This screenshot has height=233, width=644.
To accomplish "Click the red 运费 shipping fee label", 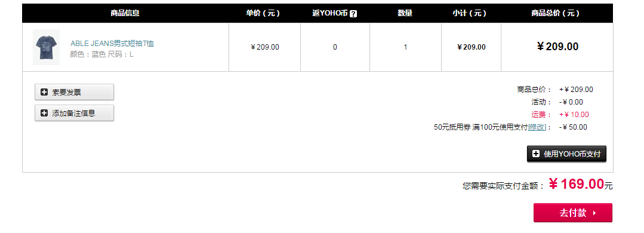I will click(540, 115).
